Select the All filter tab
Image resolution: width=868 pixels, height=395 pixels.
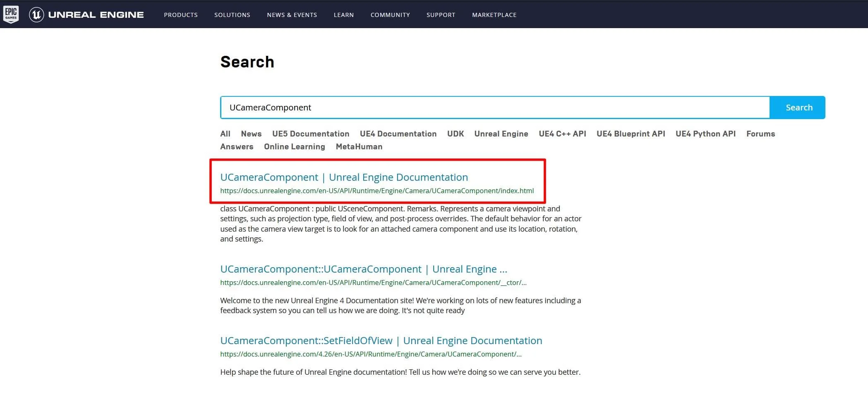tap(225, 134)
